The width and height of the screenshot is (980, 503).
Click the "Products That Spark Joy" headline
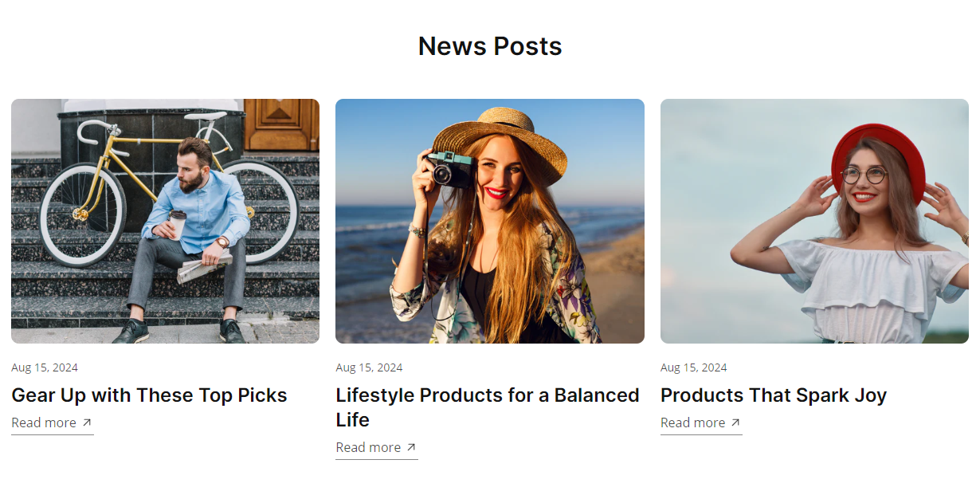pos(773,395)
